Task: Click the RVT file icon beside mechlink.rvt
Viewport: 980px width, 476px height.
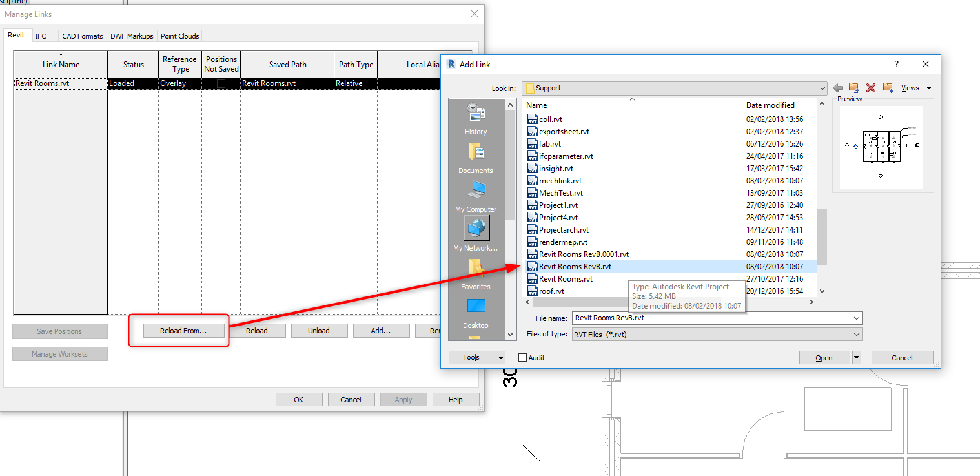Action: (x=533, y=181)
